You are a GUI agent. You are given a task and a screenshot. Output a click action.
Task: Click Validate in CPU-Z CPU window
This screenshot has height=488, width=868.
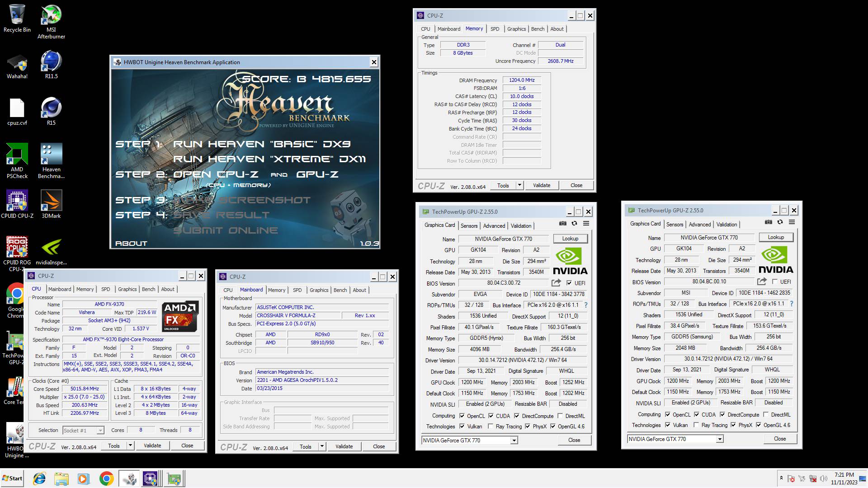(152, 446)
